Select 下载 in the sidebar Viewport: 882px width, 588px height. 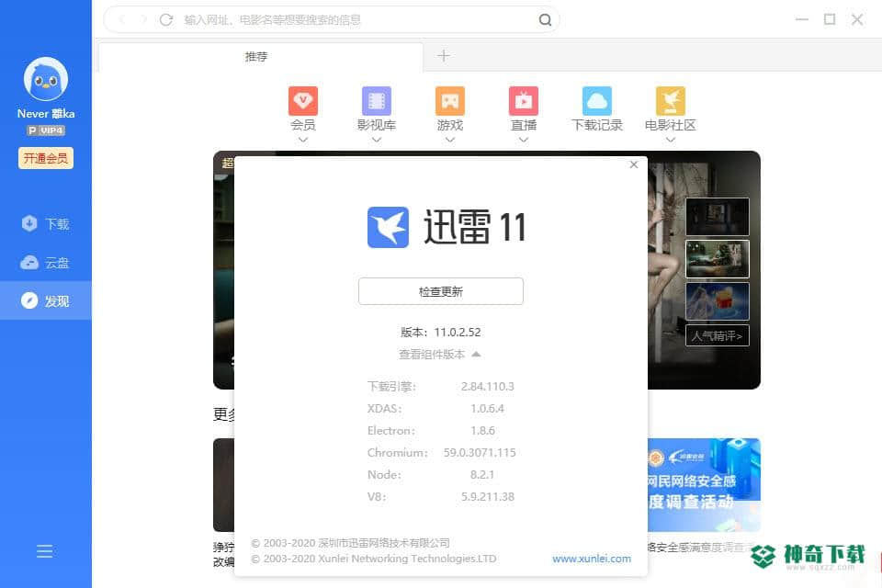46,224
